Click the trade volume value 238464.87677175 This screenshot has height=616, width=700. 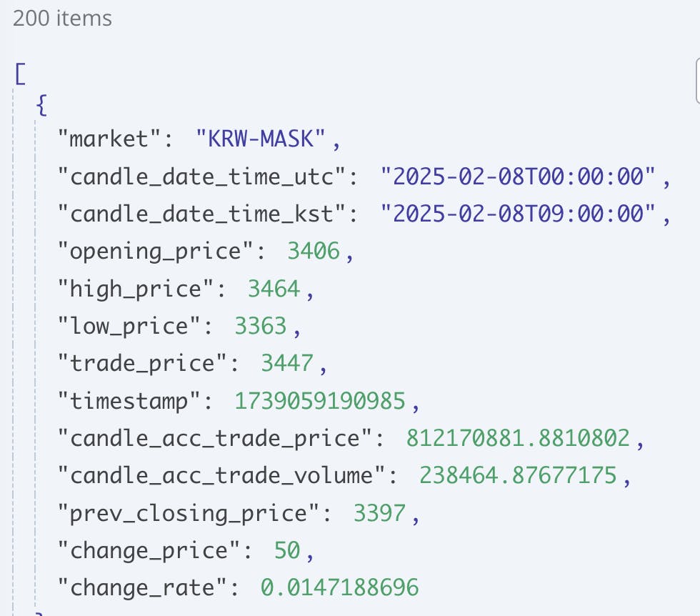click(x=519, y=476)
